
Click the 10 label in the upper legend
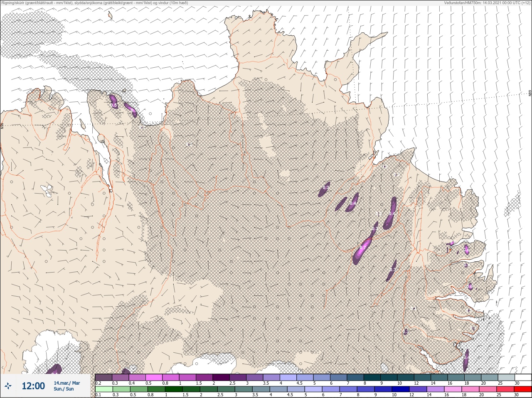click(399, 383)
